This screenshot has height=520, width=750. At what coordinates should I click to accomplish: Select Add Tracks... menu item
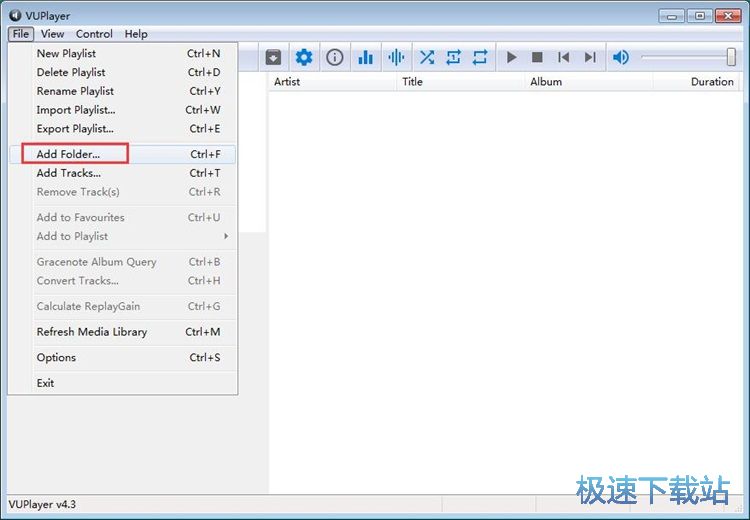click(122, 173)
